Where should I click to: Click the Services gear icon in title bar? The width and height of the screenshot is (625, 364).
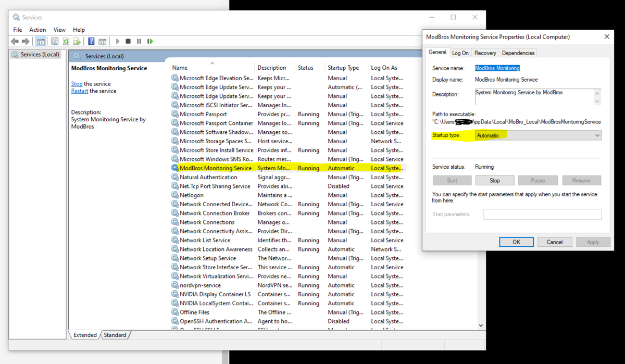16,17
